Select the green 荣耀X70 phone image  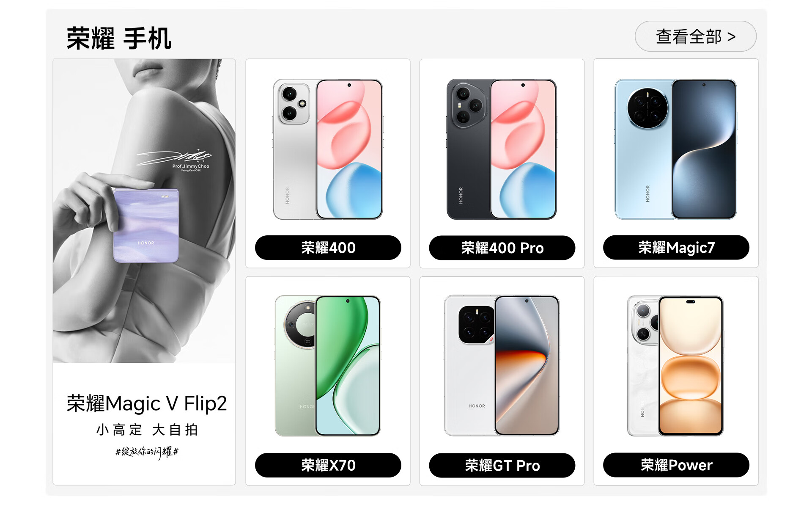[328, 366]
